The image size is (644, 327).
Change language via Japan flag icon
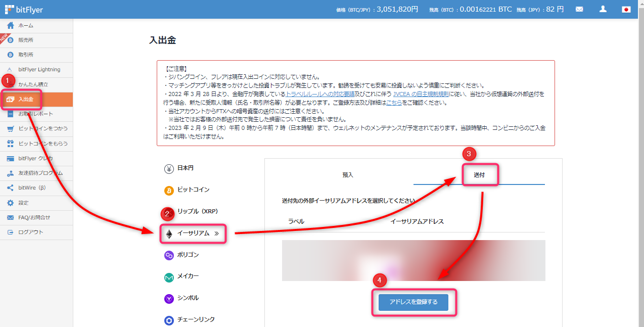point(626,9)
